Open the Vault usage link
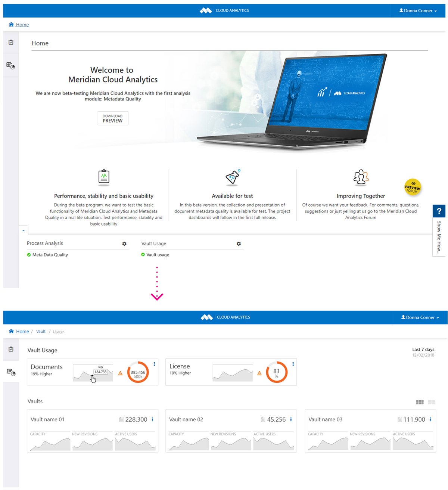This screenshot has width=448, height=490. coord(158,255)
